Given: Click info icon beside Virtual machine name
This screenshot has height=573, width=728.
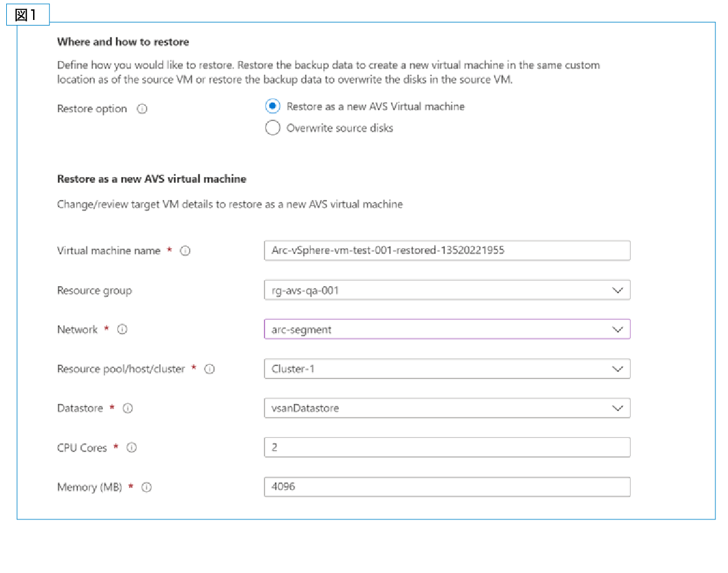Looking at the screenshot, I should 185,251.
